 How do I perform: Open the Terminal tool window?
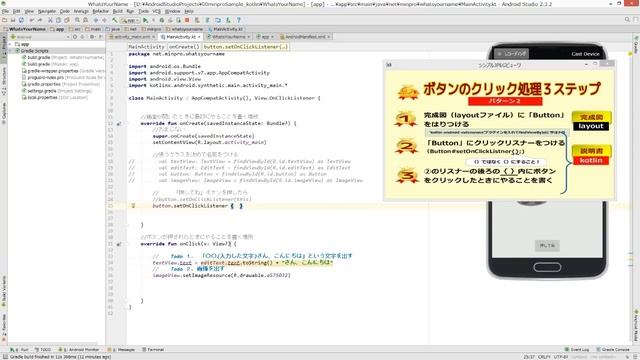(153, 349)
